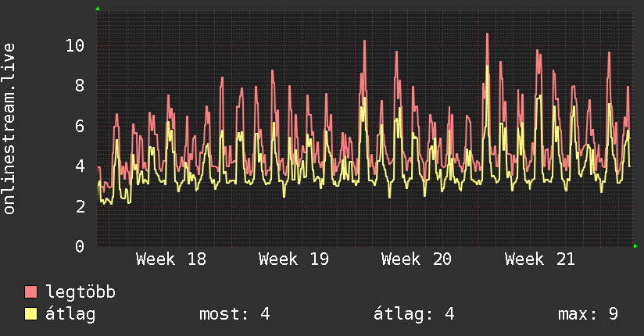This screenshot has height=336, width=644.
Task: Click the Week 21 axis label
Action: [540, 259]
